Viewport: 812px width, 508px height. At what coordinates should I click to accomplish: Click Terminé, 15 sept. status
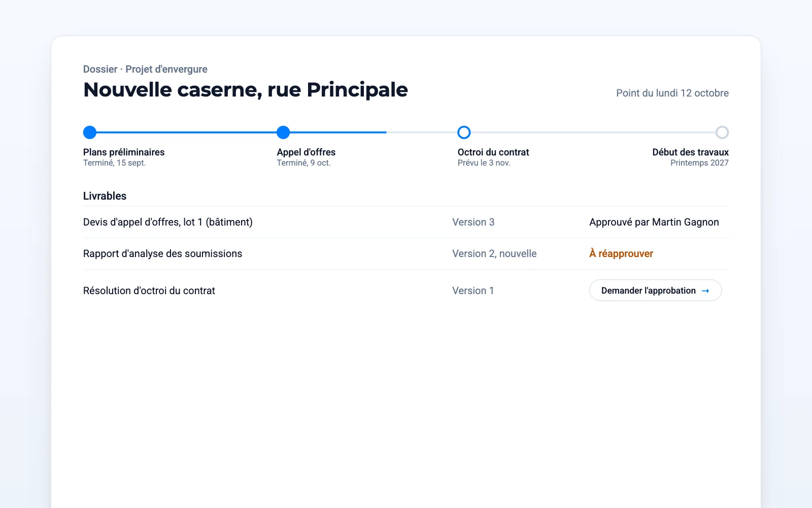click(114, 163)
